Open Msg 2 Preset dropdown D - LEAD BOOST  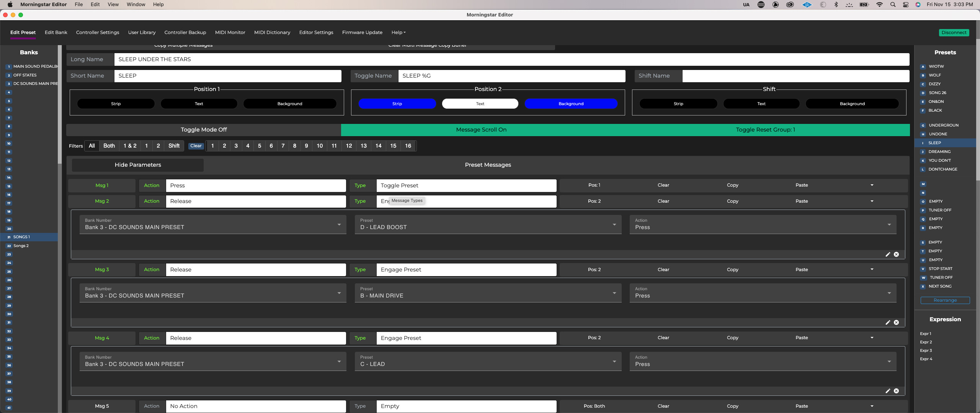pos(488,224)
